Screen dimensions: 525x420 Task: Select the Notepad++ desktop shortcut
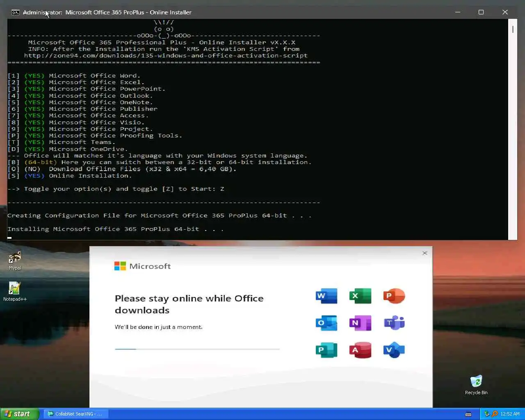tap(15, 292)
